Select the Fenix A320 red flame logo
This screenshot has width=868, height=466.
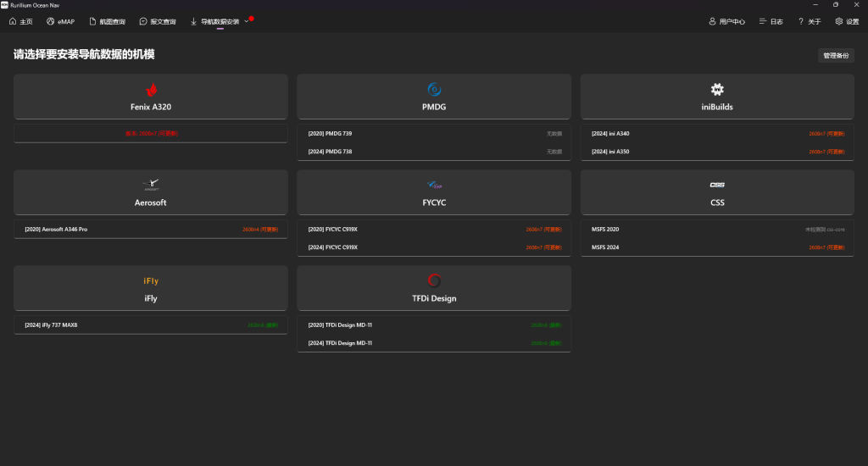click(151, 89)
